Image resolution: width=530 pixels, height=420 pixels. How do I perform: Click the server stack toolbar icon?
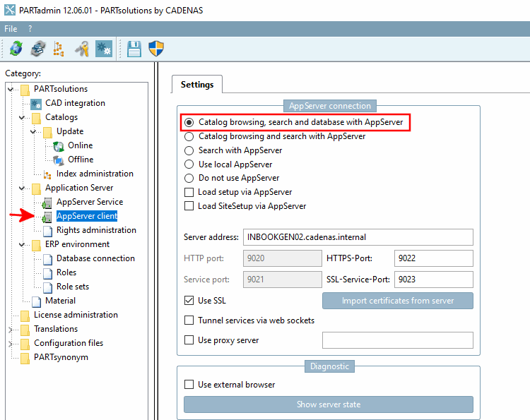tap(38, 49)
